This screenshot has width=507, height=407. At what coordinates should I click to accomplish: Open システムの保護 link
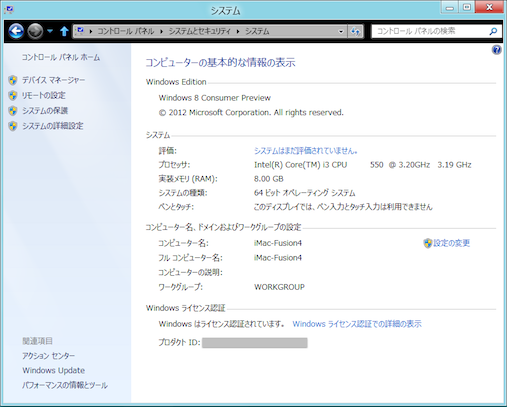pos(45,111)
